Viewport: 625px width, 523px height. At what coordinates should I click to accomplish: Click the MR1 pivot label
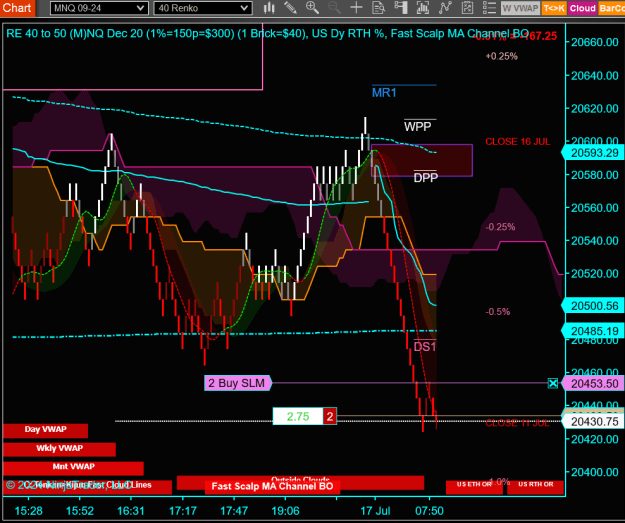(x=384, y=93)
